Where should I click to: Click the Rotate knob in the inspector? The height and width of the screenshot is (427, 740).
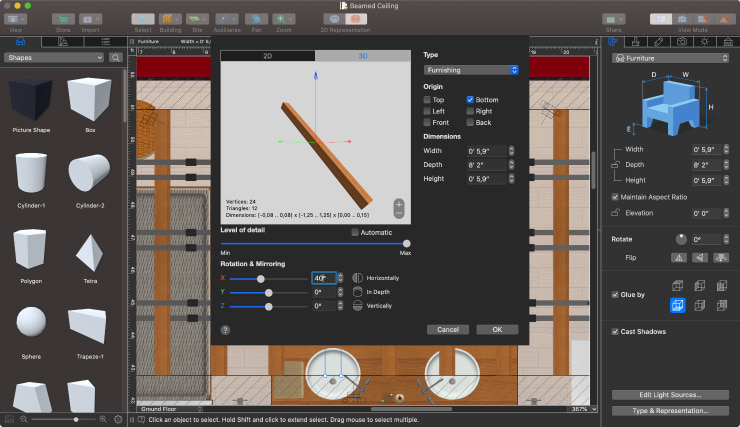pos(681,239)
